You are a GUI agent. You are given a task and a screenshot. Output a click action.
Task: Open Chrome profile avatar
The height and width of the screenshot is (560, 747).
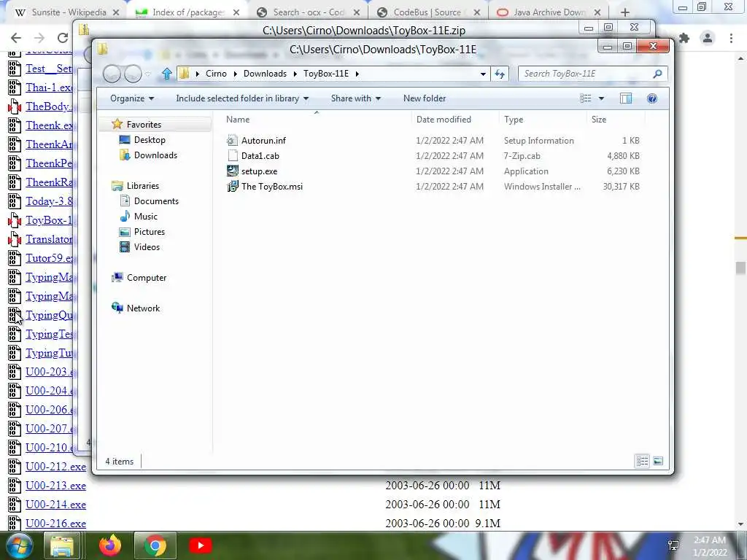click(708, 38)
